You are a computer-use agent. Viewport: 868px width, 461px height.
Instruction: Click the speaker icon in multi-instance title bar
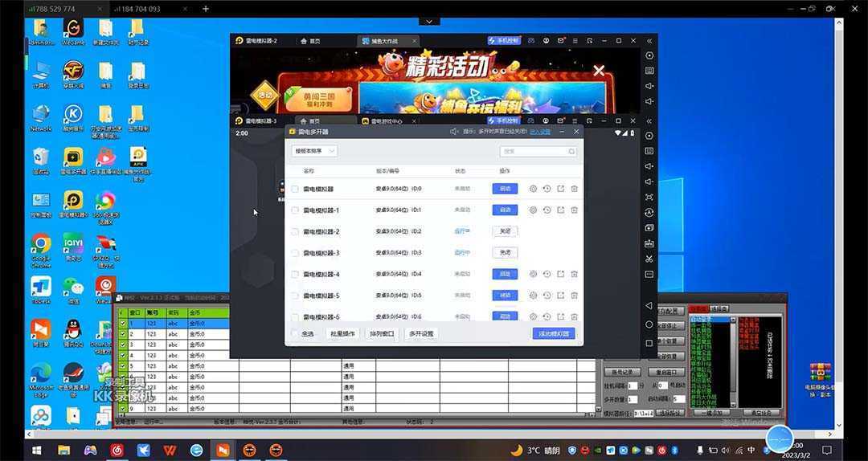454,131
